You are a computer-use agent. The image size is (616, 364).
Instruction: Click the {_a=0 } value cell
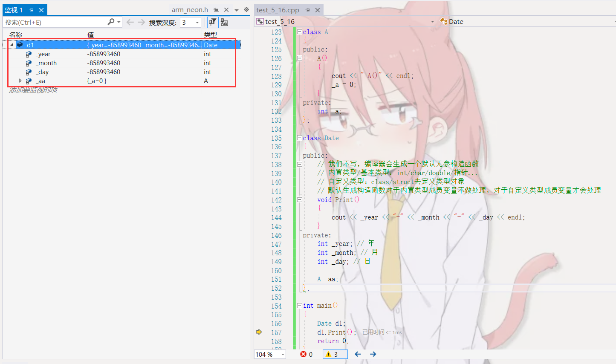pos(144,81)
